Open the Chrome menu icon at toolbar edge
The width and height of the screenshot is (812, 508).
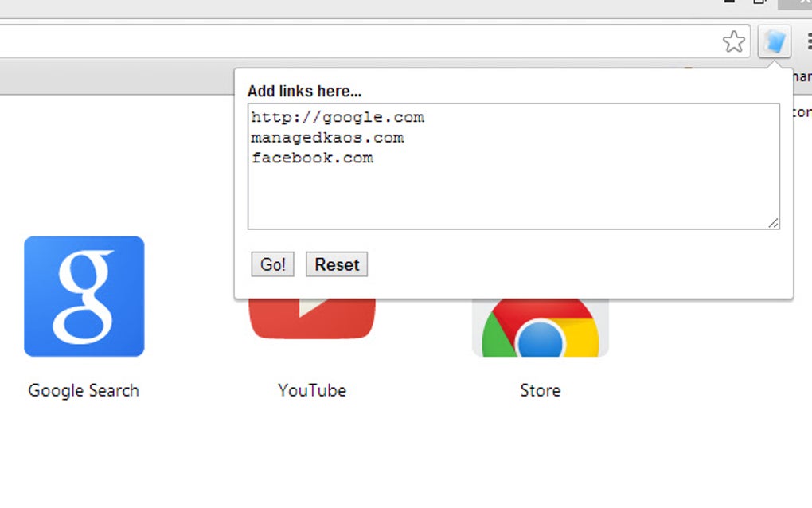click(809, 41)
